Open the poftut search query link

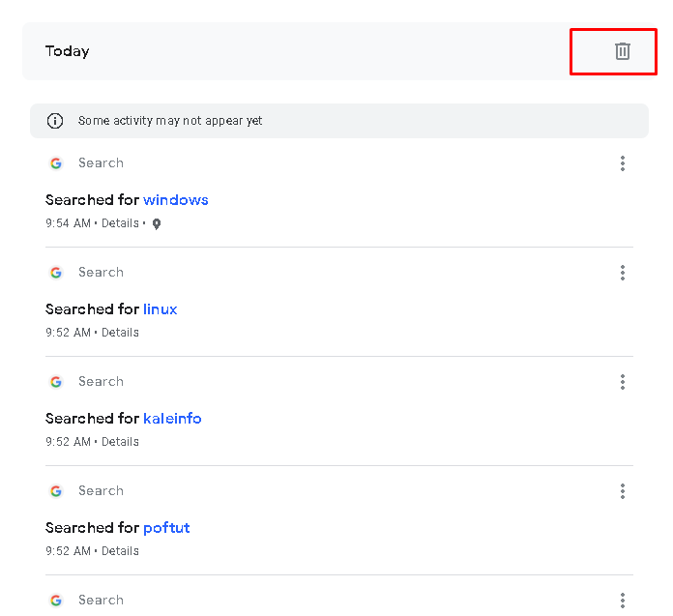coord(166,528)
